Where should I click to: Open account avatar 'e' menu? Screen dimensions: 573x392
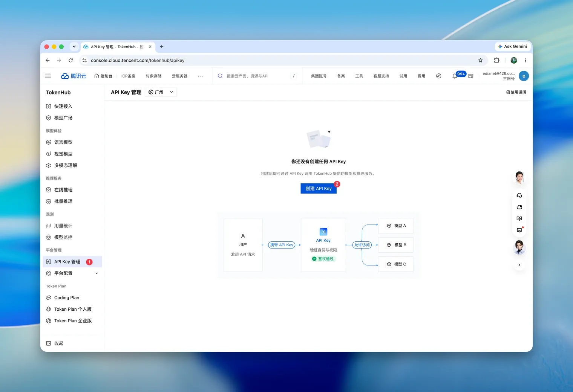524,76
